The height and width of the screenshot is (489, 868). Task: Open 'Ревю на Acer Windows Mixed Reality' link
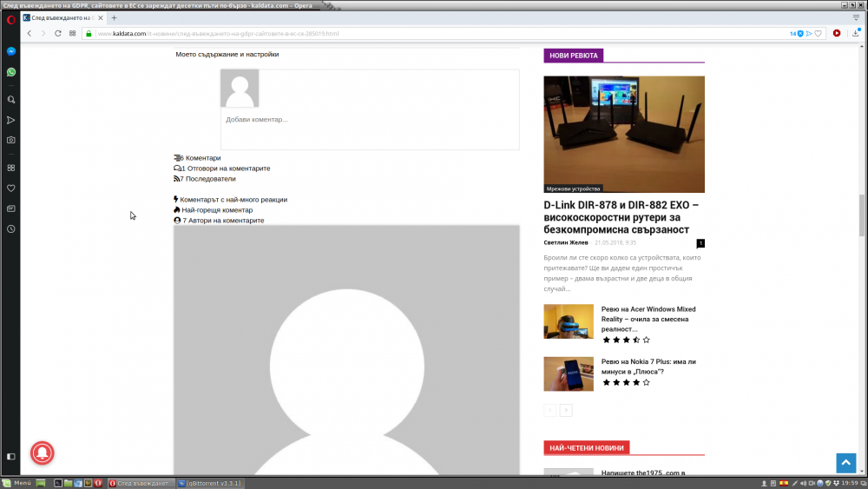pyautogui.click(x=648, y=319)
